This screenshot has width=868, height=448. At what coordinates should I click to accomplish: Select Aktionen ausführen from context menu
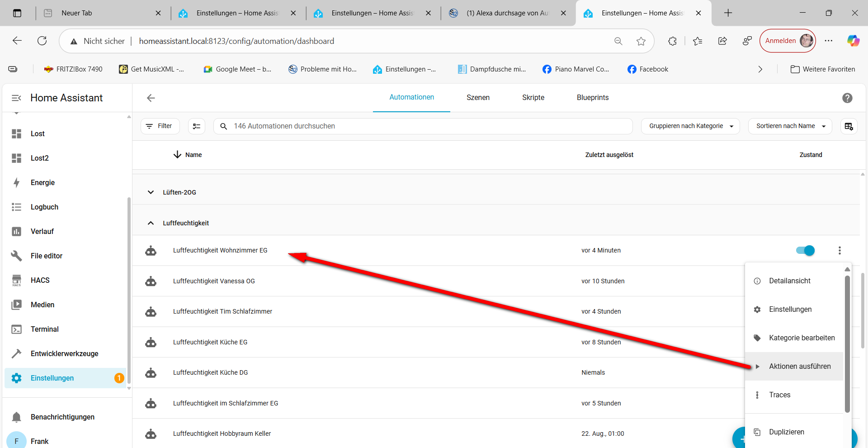tap(799, 366)
